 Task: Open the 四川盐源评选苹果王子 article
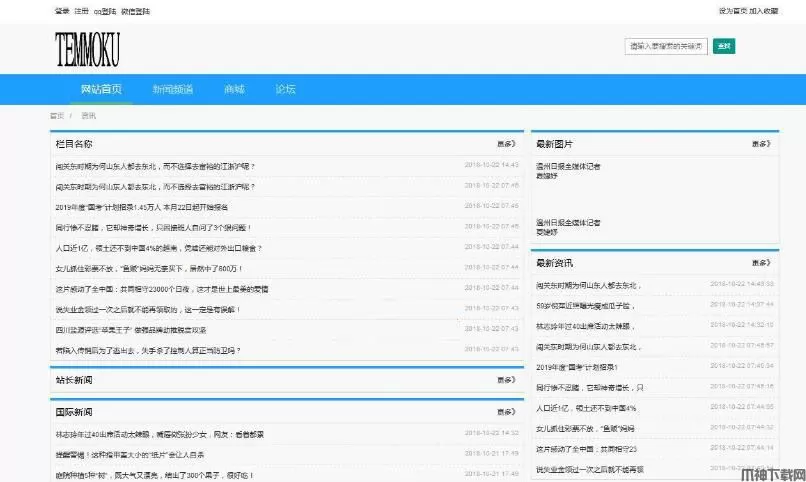tap(131, 329)
